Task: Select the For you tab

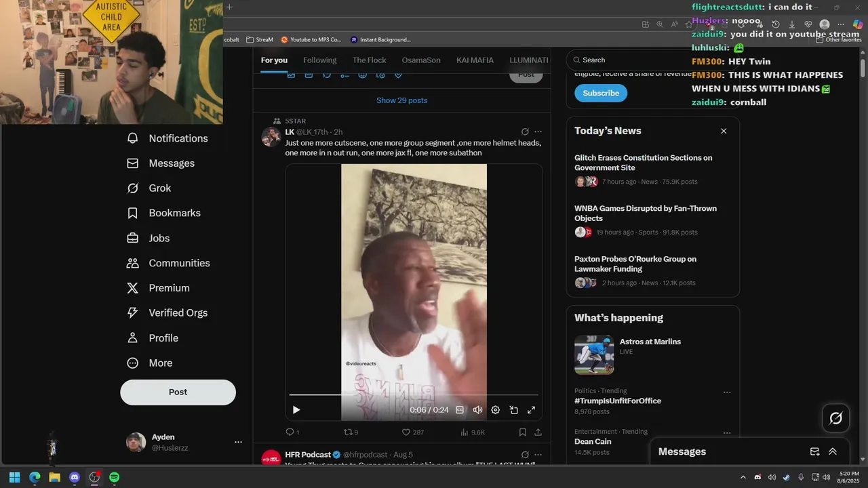Action: click(274, 60)
